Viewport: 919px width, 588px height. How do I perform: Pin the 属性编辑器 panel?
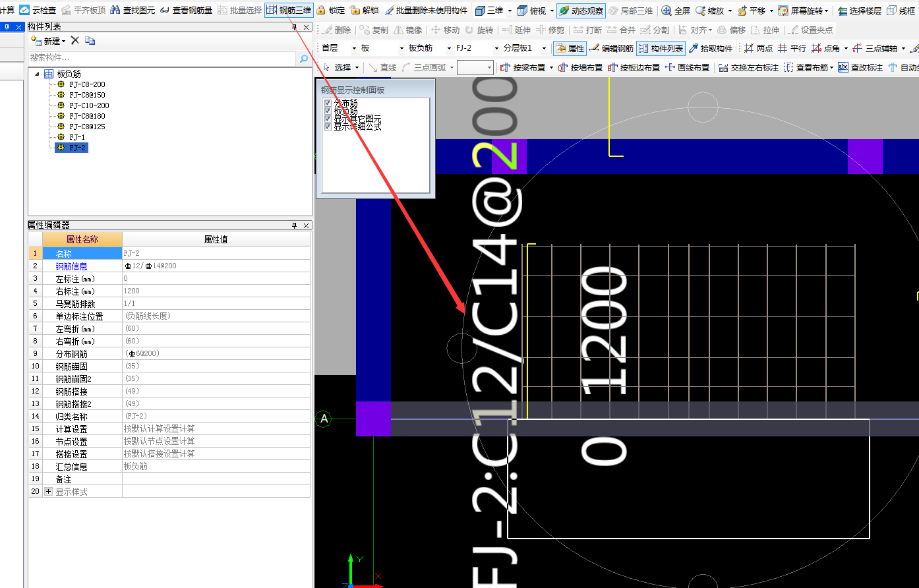[x=295, y=225]
